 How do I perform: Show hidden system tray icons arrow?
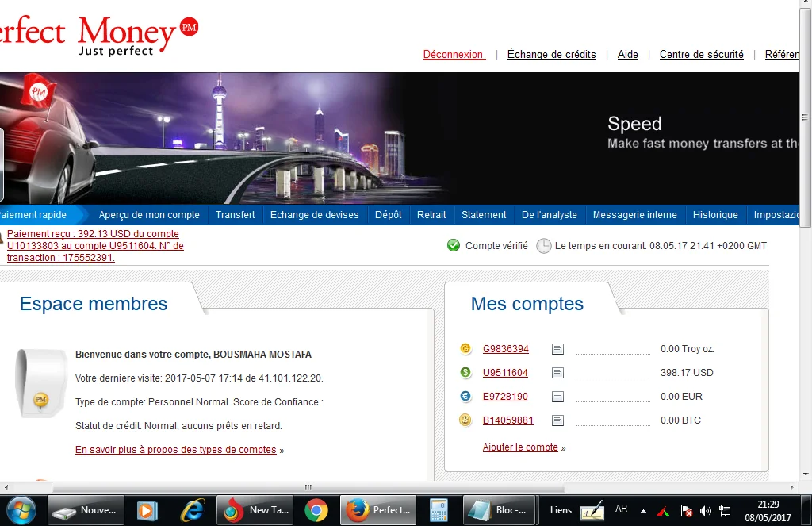(643, 510)
